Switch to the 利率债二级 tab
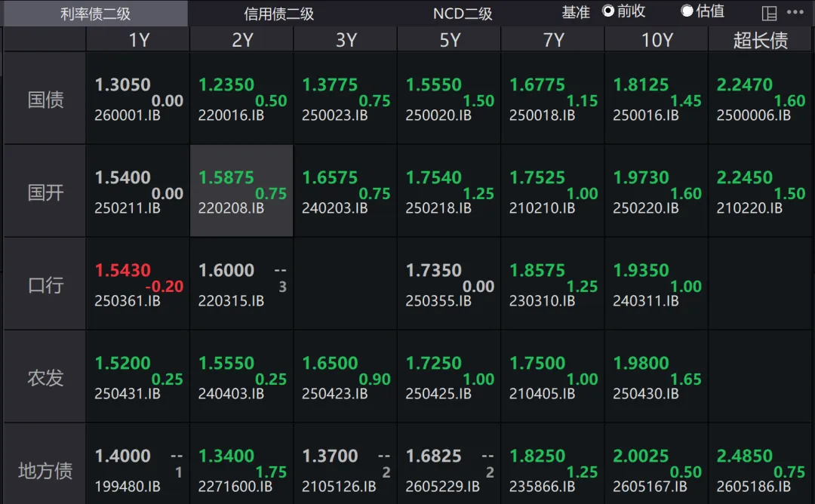 pos(95,14)
